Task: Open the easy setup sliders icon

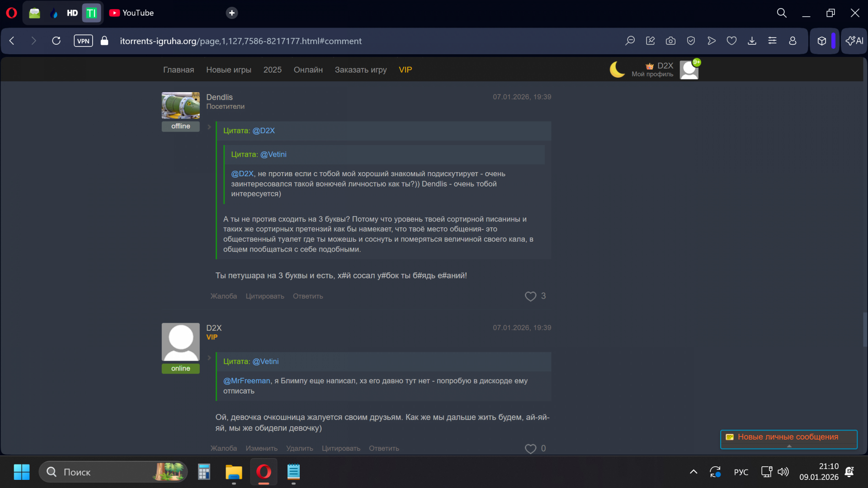Action: [772, 41]
